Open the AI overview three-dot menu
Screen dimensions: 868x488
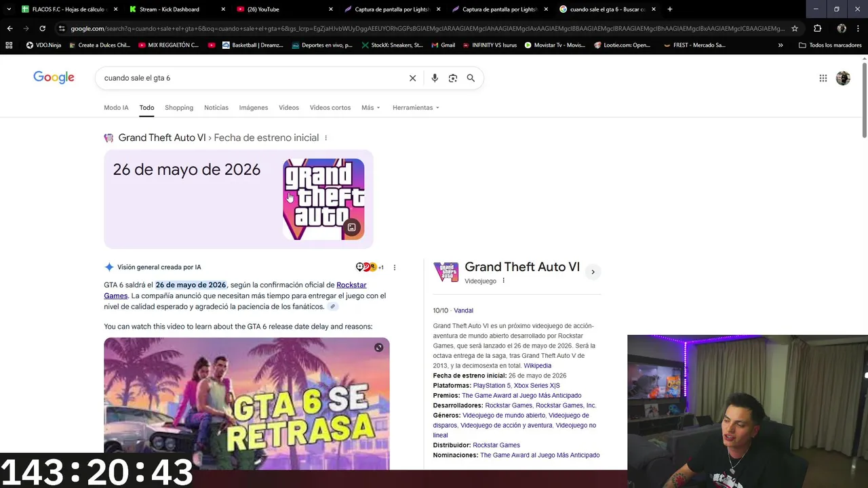(395, 267)
